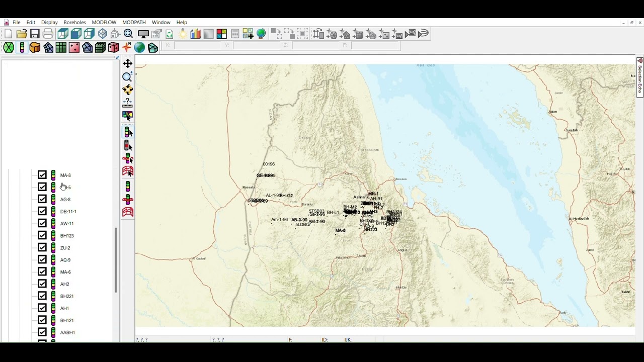This screenshot has width=644, height=362.
Task: Click the New project icon
Action: pyautogui.click(x=8, y=34)
